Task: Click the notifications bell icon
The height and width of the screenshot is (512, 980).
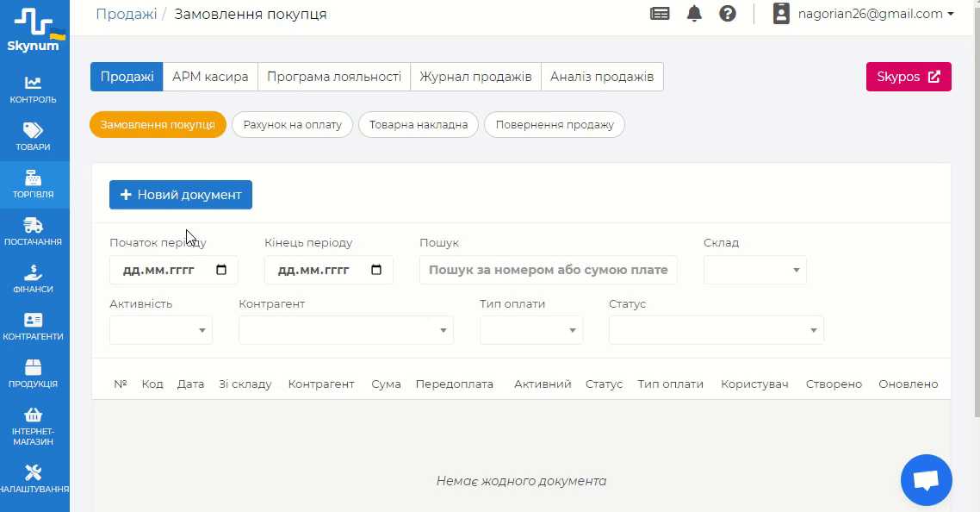Action: (694, 14)
